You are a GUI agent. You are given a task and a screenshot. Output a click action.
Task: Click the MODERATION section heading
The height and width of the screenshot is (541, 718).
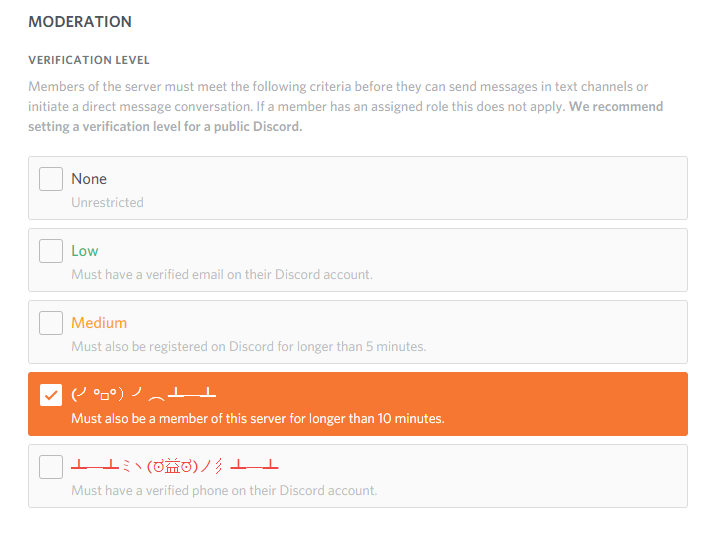click(80, 21)
